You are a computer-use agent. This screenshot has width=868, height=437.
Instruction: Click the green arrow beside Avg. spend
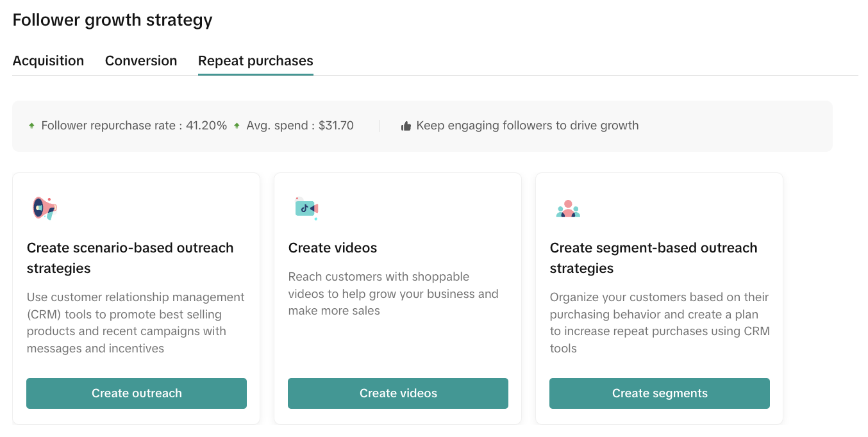pos(237,126)
